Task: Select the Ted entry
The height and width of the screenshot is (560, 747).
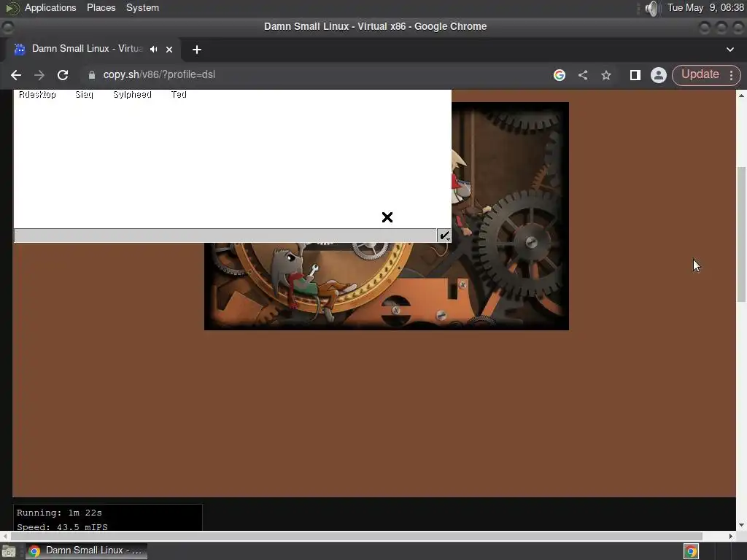Action: point(179,94)
